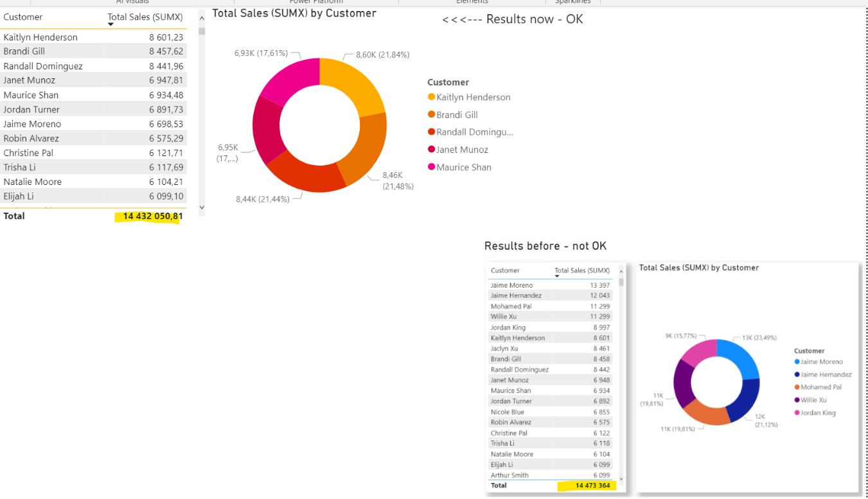
Task: Click the table scrollbar down arrow
Action: (202, 207)
